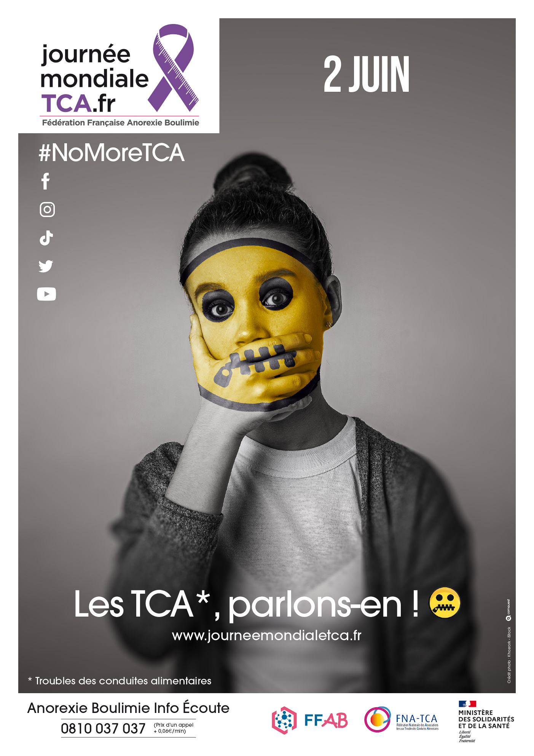Click the zipper-mouth emoji
This screenshot has height=756, width=534.
[x=445, y=603]
